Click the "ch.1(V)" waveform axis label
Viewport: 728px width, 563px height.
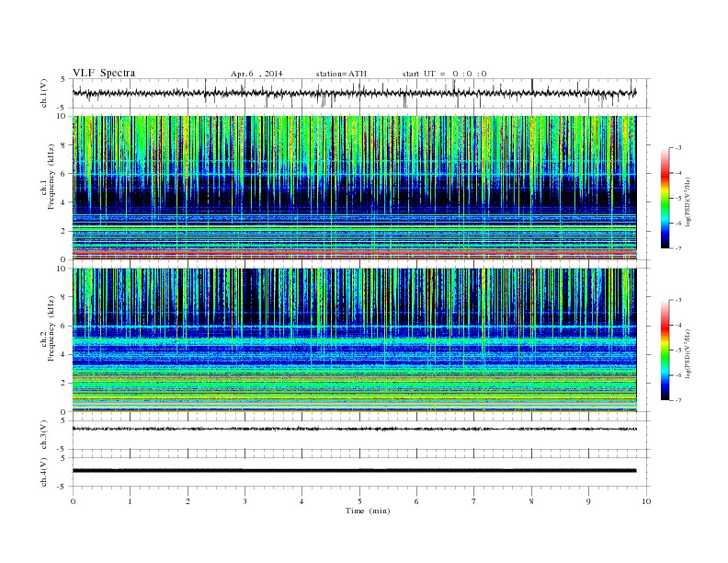click(x=44, y=93)
